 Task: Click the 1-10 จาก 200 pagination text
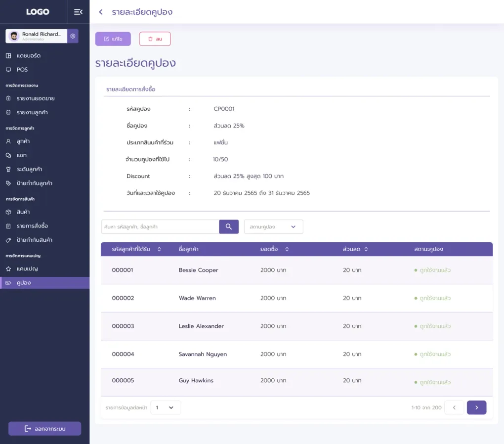tap(426, 407)
